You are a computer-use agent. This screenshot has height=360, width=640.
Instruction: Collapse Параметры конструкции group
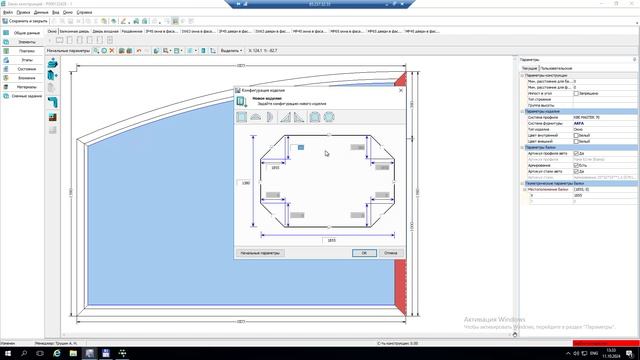pyautogui.click(x=522, y=76)
